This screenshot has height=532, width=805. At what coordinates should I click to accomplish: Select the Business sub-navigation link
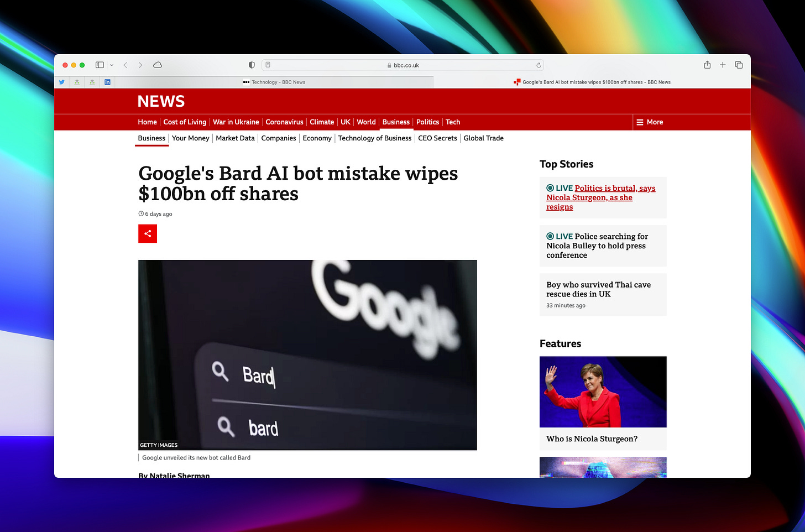tap(151, 138)
